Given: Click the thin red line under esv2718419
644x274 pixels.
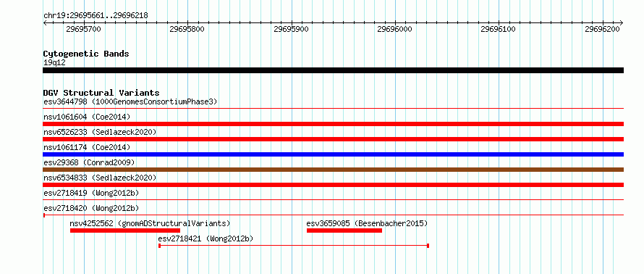Looking at the screenshot, I should click(x=333, y=200).
